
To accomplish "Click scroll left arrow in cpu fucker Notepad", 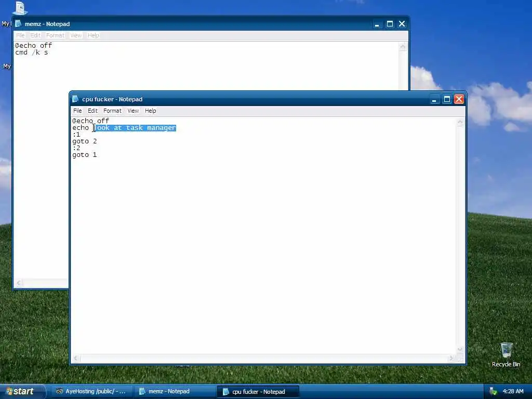I will (x=76, y=358).
